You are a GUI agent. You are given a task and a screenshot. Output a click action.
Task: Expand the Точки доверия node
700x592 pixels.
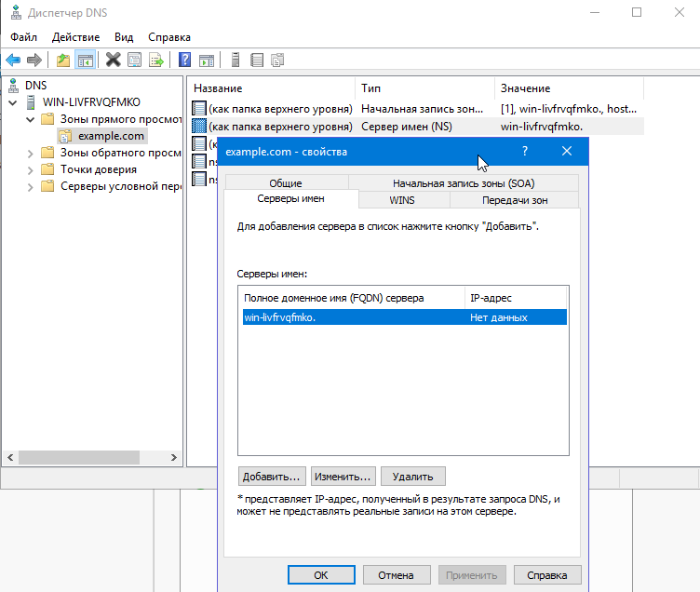tap(31, 170)
